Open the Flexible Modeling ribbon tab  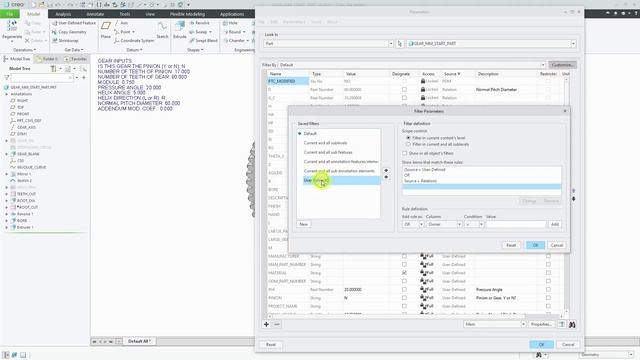[x=187, y=14]
